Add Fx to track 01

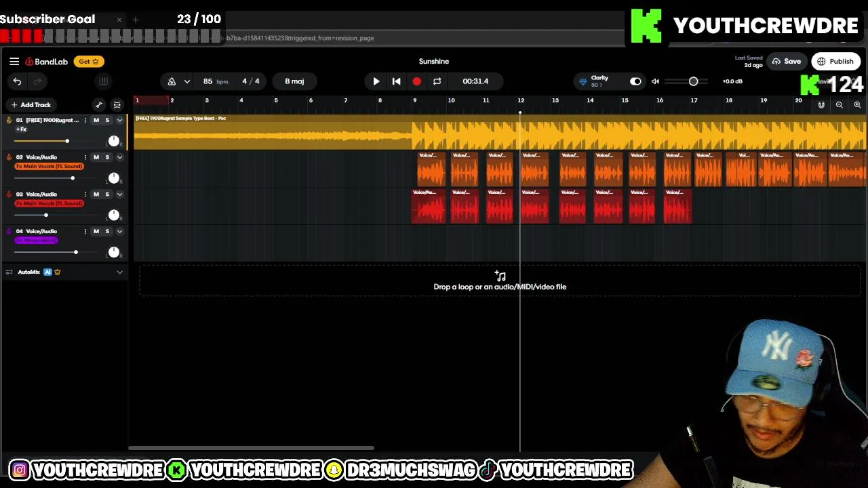pos(22,129)
